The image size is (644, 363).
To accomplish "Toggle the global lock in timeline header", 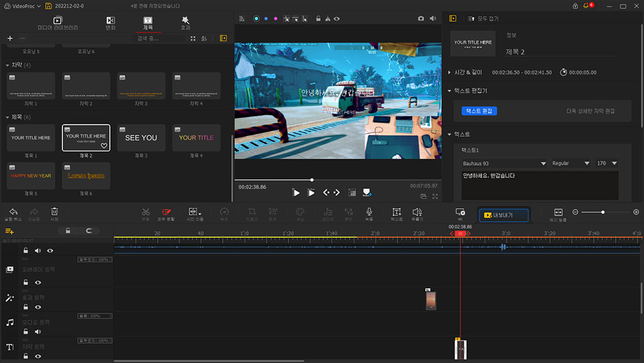I will tap(68, 231).
